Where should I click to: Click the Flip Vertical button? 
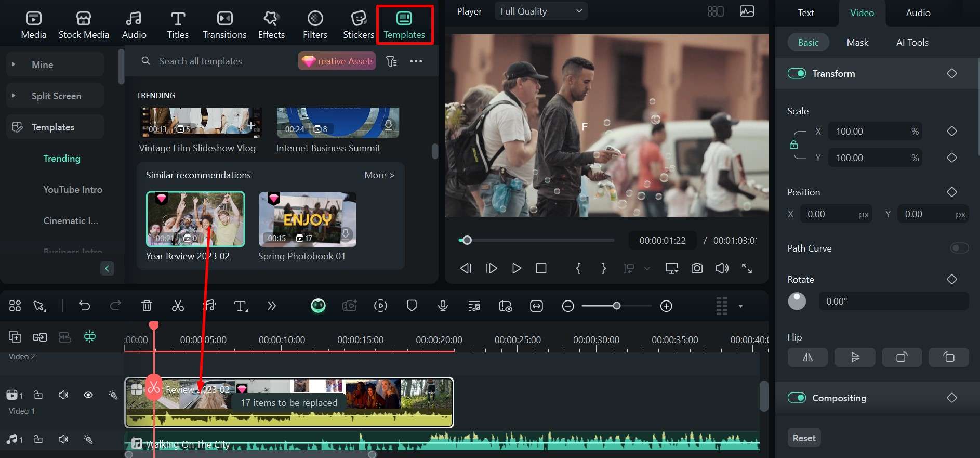[855, 357]
